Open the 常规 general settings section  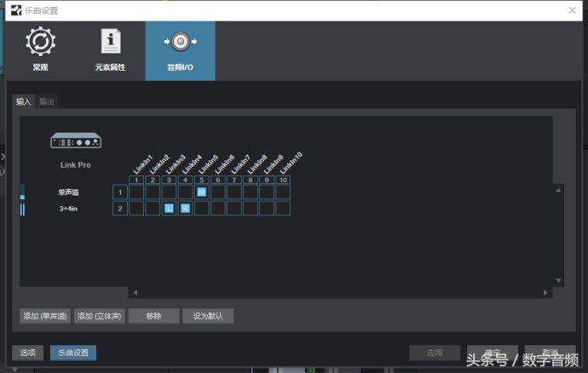pos(41,49)
